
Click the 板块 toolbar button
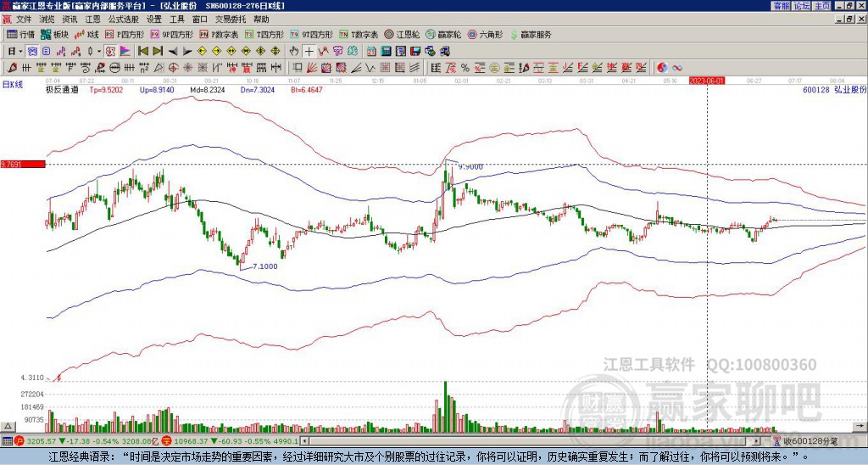(54, 34)
